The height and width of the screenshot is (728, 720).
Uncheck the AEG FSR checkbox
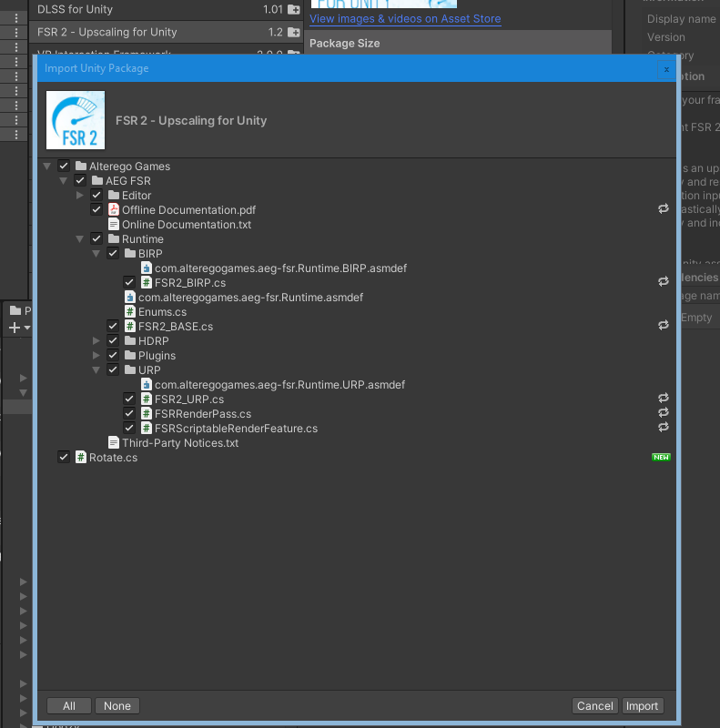(x=80, y=180)
